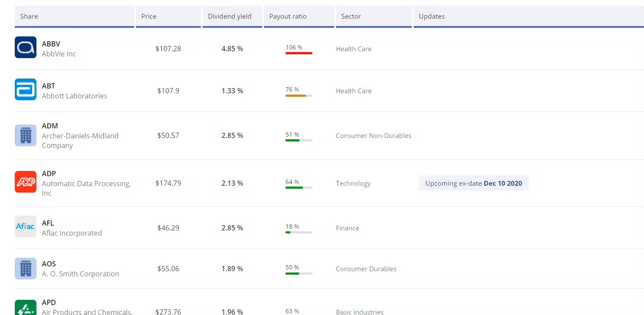Click the 4.85 % dividend yield
The width and height of the screenshot is (644, 315).
tap(232, 49)
